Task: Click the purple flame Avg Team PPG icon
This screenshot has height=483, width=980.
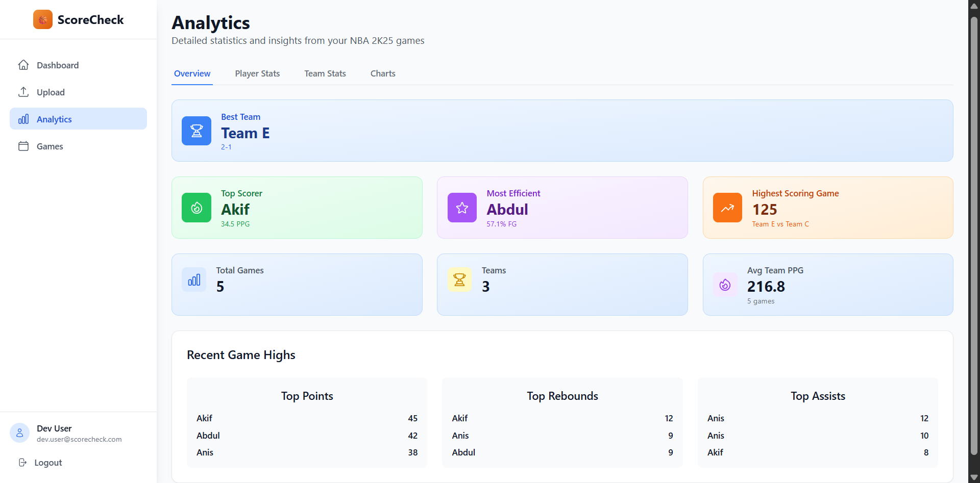Action: [x=725, y=285]
